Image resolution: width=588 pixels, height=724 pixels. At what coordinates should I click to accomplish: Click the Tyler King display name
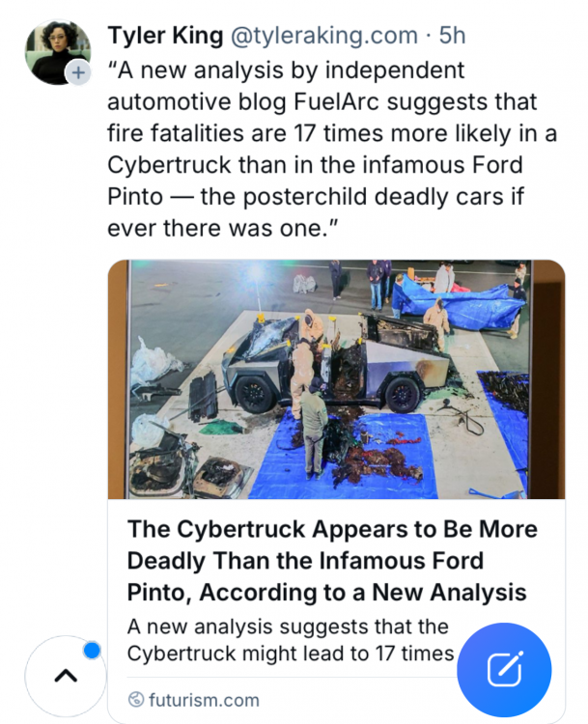[164, 36]
